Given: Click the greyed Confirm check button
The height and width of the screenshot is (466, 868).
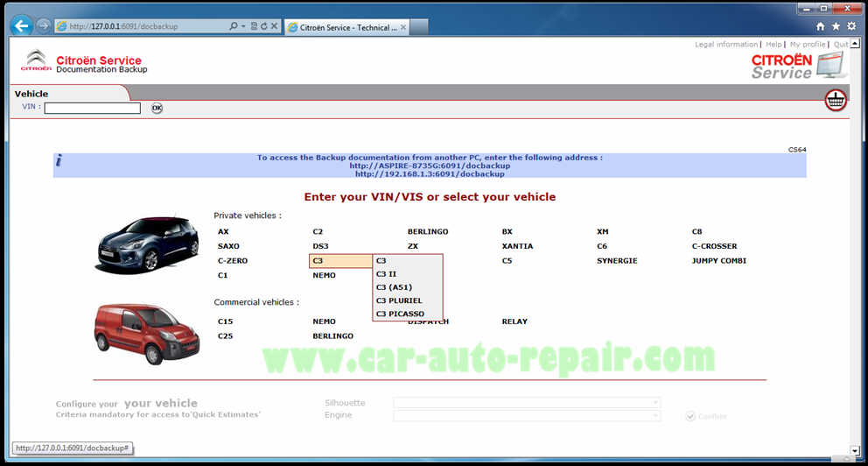Looking at the screenshot, I should (706, 416).
